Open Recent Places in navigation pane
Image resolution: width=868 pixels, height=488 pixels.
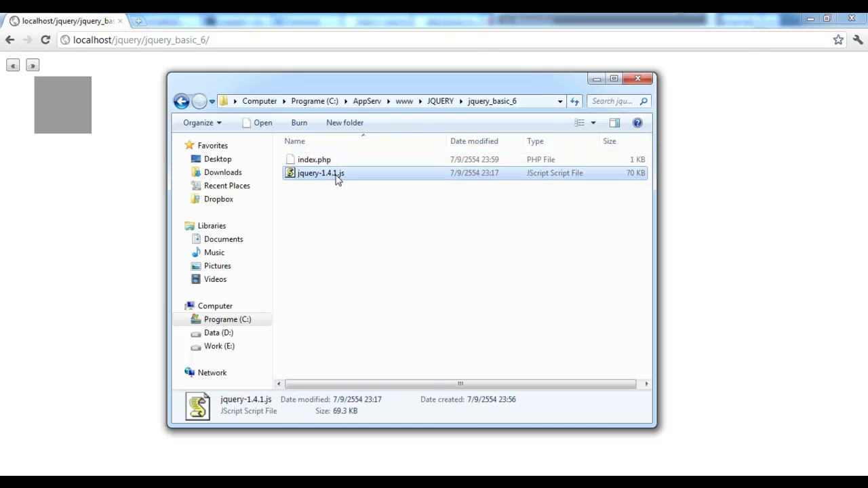pos(226,186)
